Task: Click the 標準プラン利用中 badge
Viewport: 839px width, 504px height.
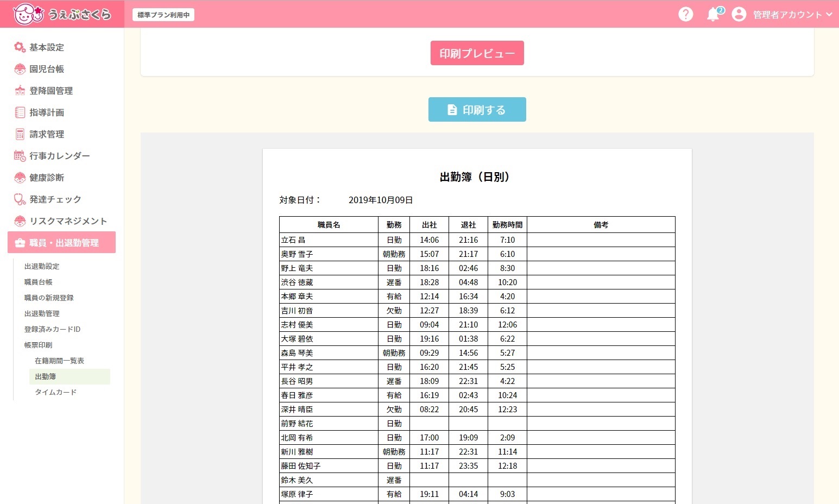Action: (x=163, y=15)
